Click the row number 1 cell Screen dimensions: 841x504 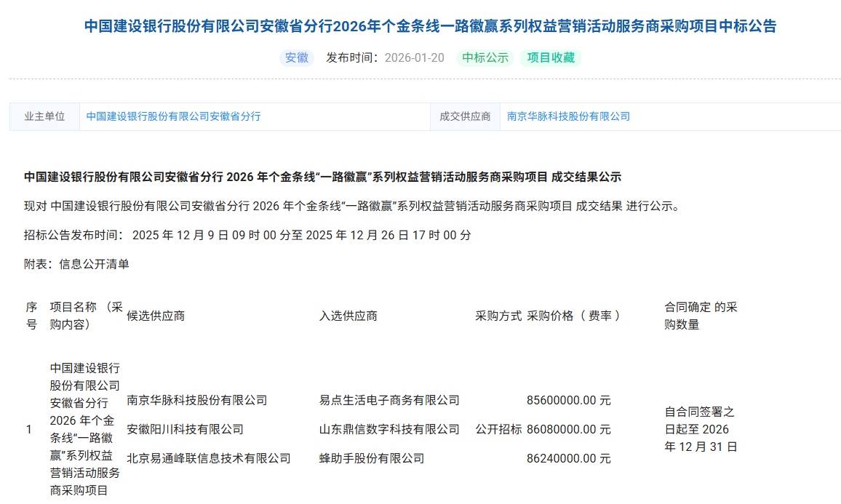point(28,429)
